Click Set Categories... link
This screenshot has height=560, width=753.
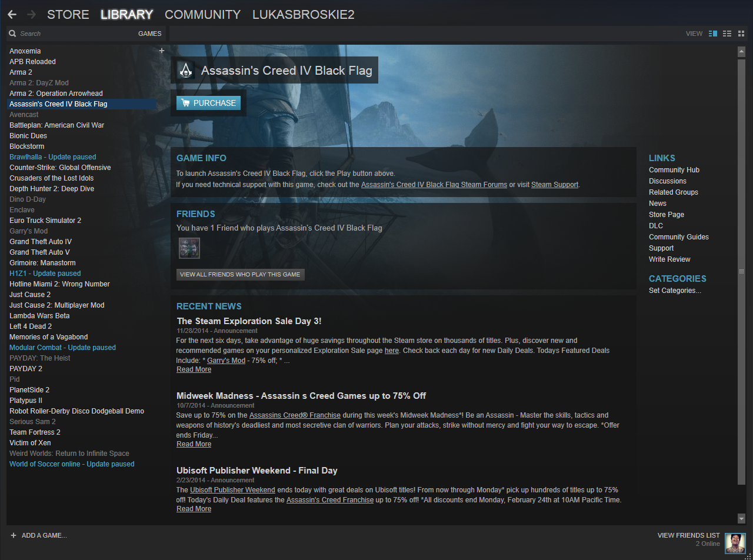click(675, 291)
